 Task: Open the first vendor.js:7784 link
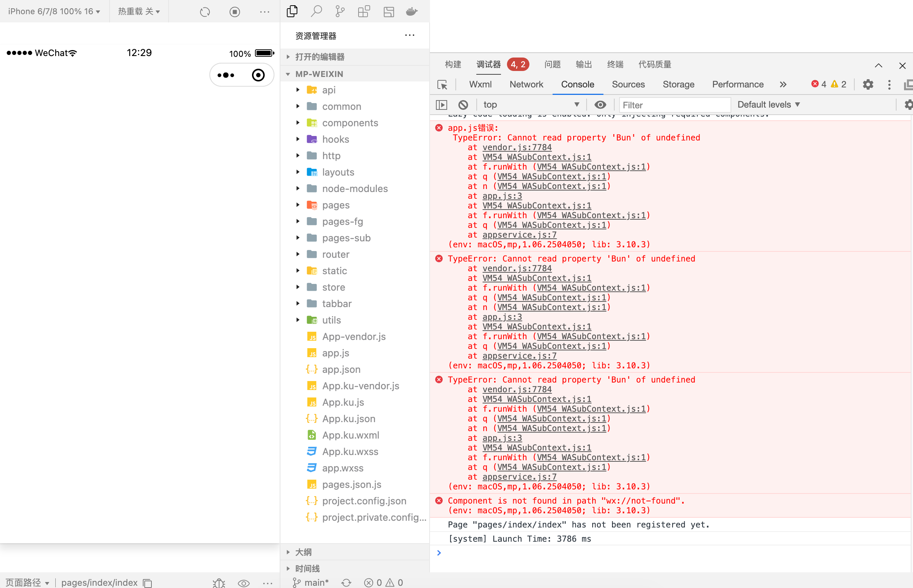pos(516,148)
